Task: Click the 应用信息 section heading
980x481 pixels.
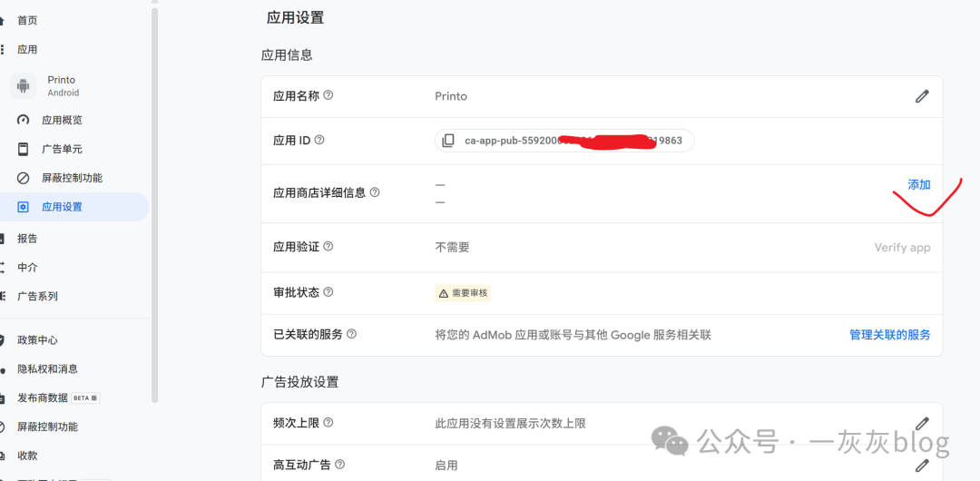Action: [x=287, y=55]
